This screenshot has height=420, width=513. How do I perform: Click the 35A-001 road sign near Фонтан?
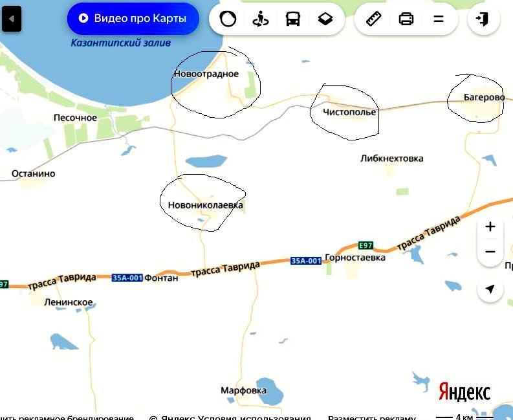click(x=127, y=278)
